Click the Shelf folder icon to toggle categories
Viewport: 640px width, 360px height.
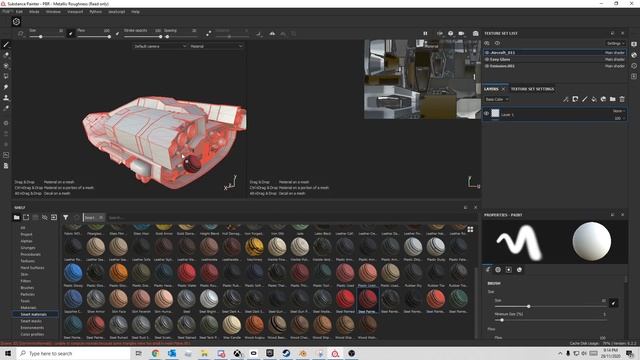17,218
